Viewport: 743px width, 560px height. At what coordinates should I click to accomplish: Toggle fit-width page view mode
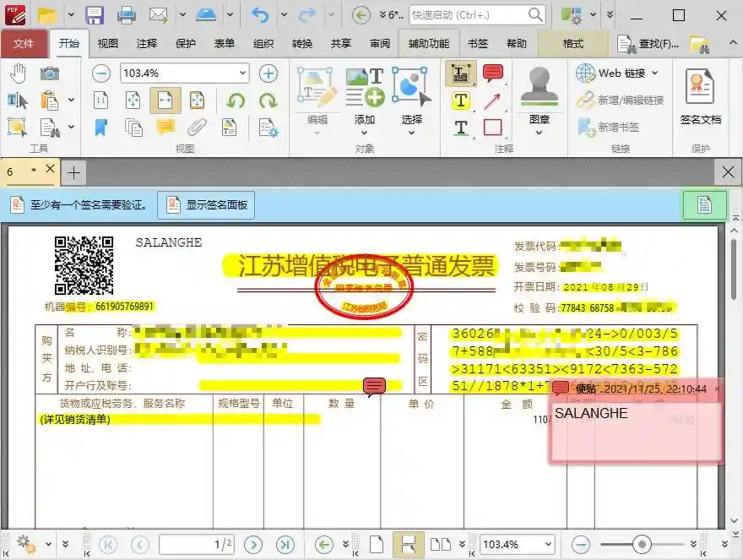pos(165,100)
